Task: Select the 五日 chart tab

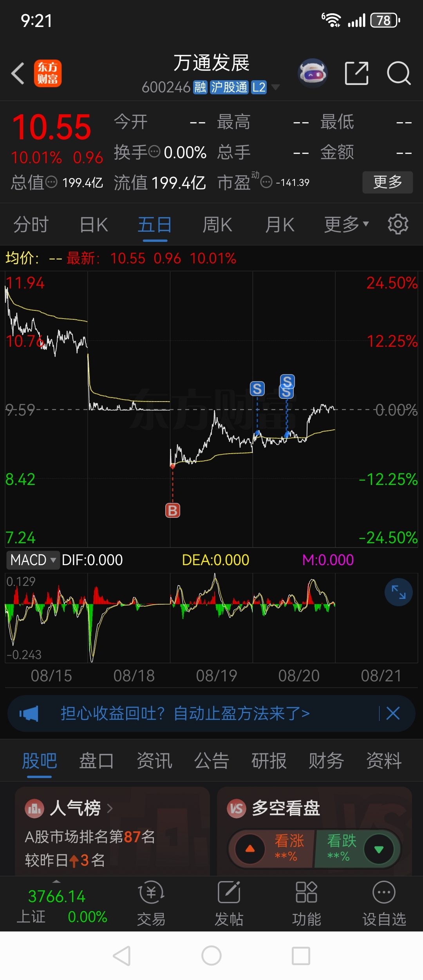Action: [x=155, y=225]
